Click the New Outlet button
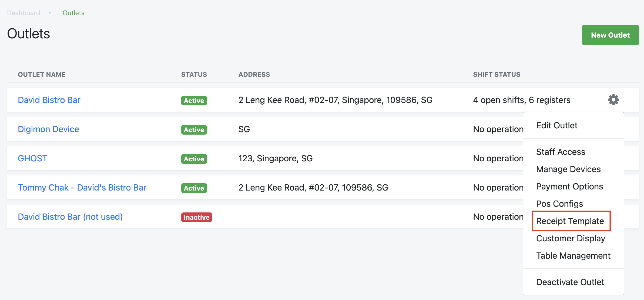644x300 pixels. (610, 35)
